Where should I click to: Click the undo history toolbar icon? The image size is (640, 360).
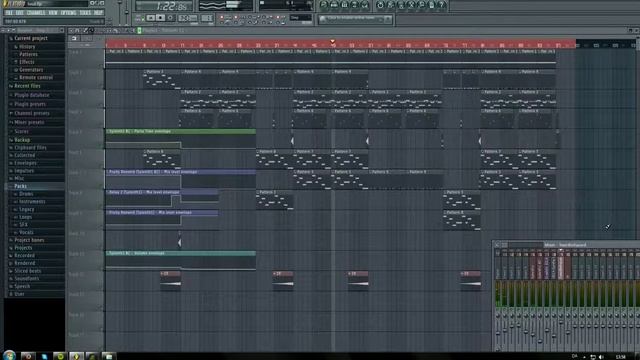(x=380, y=5)
